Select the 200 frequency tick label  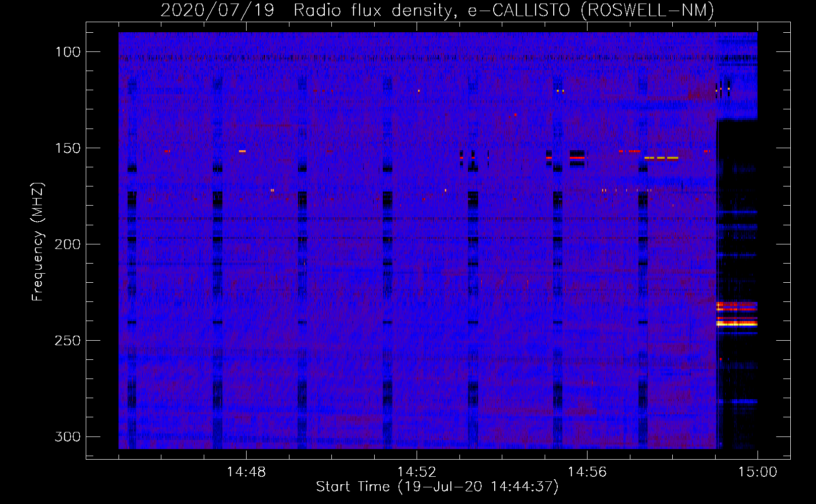(68, 244)
